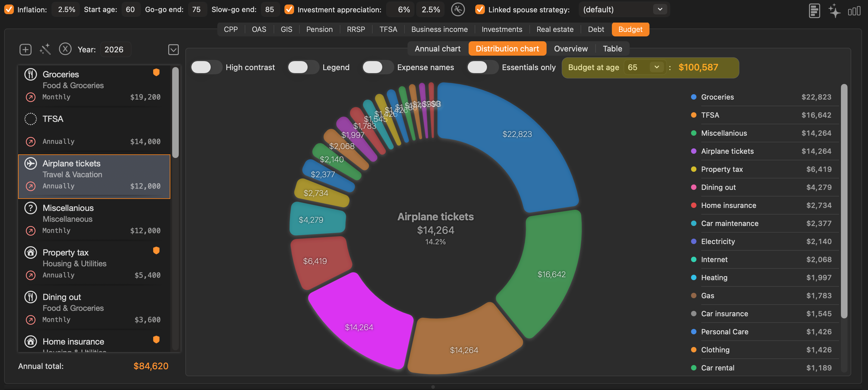This screenshot has width=868, height=390.
Task: Click the house icon for Property tax
Action: point(31,252)
